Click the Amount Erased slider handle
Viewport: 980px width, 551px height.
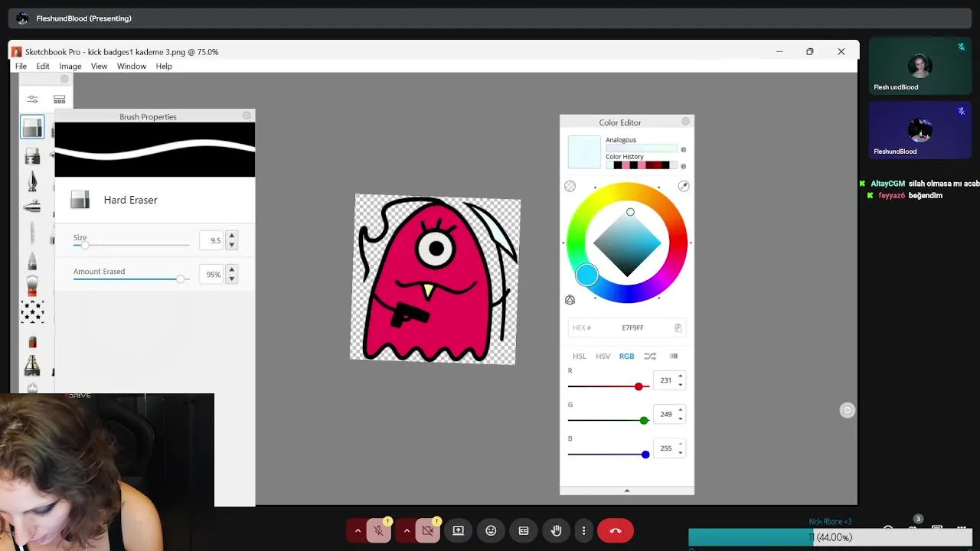(x=180, y=279)
